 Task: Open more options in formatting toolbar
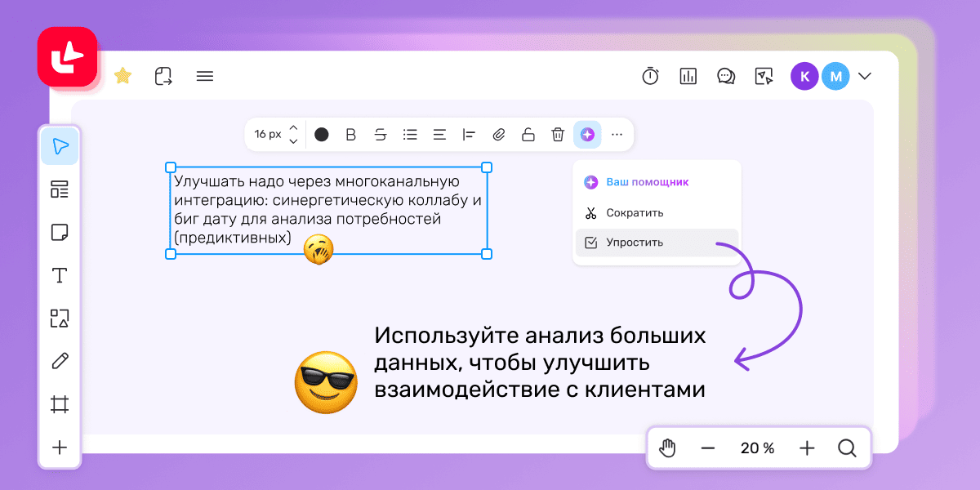617,135
